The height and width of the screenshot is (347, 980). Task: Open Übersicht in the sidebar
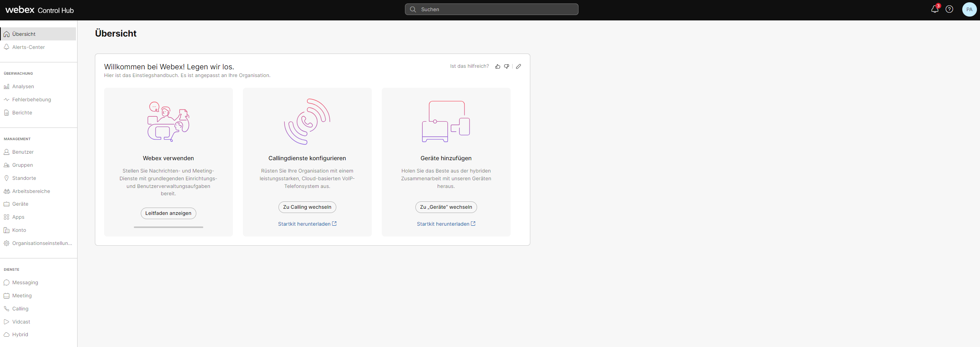tap(38, 34)
